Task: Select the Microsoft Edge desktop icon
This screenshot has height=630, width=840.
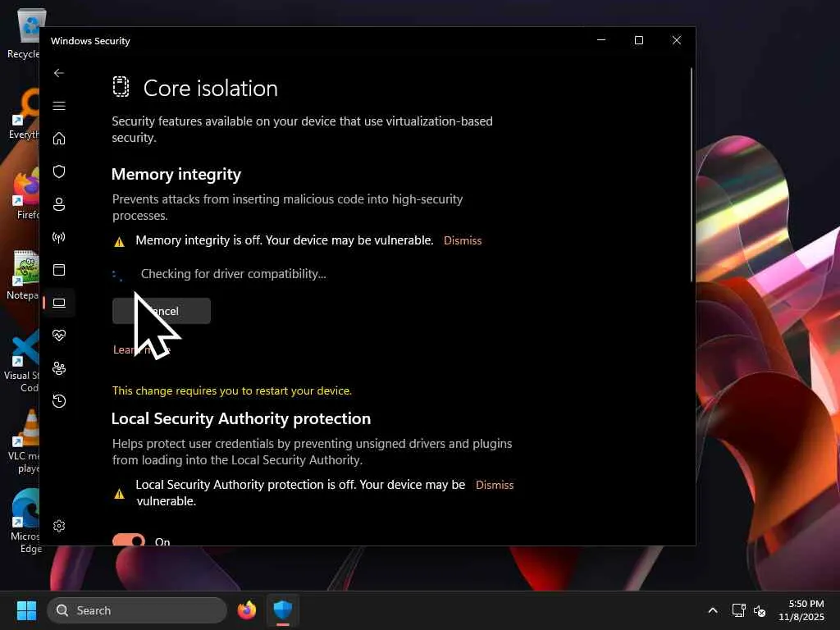Action: coord(25,521)
